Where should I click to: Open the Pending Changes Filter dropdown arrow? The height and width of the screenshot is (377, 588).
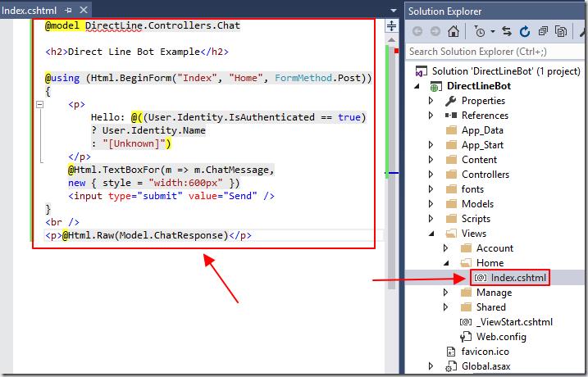[x=493, y=32]
